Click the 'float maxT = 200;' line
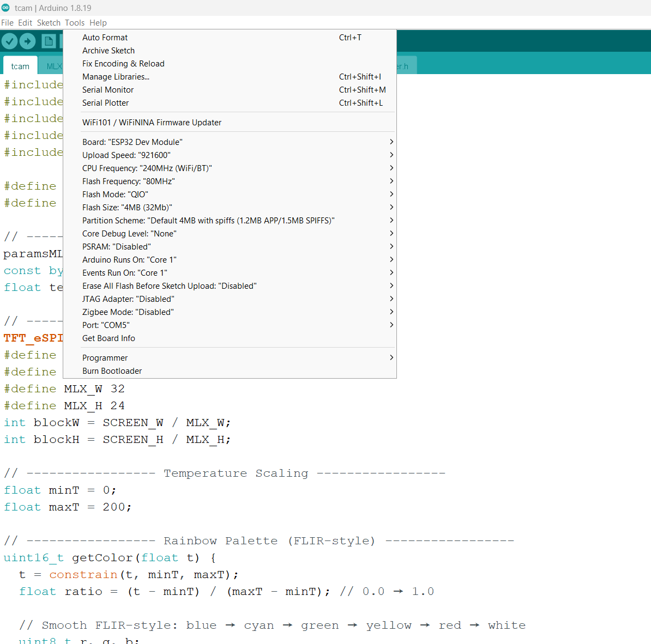651x644 pixels. 68,507
